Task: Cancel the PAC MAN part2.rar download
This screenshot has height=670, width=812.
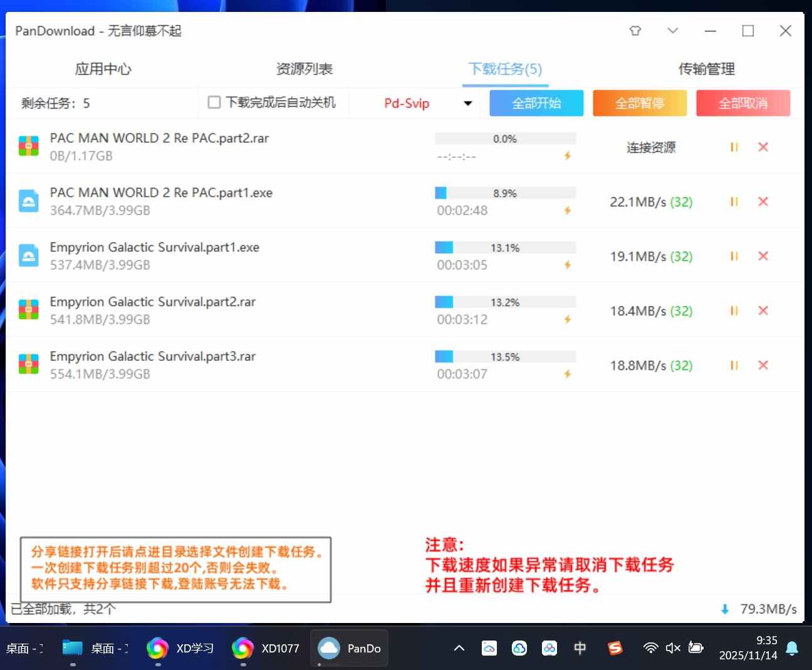Action: click(763, 147)
